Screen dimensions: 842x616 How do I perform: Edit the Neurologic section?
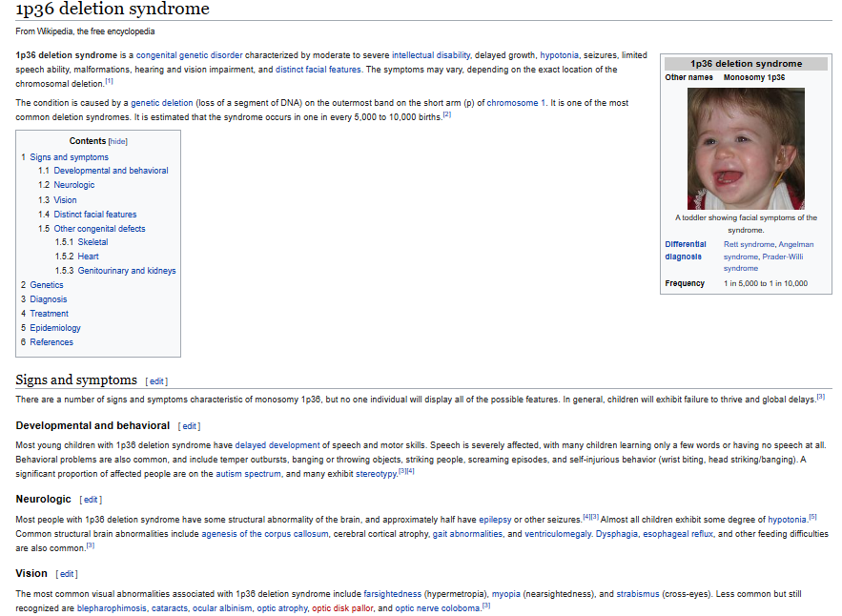pyautogui.click(x=91, y=500)
